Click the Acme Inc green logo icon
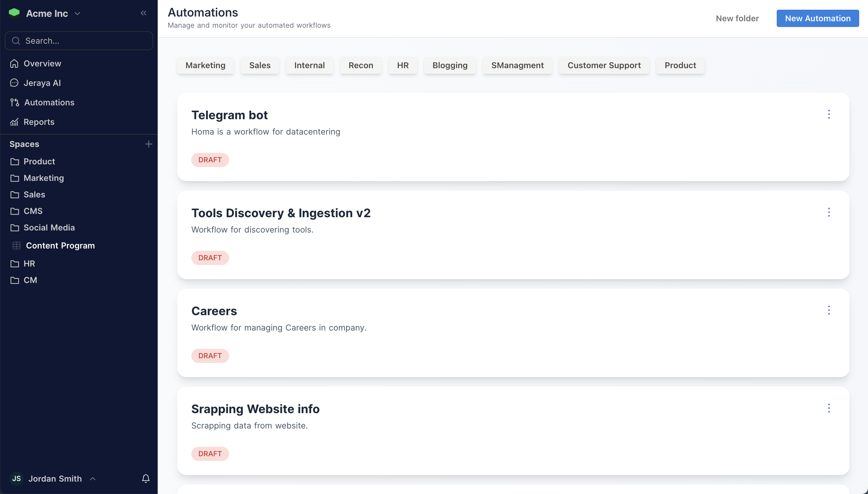The image size is (868, 494). tap(14, 13)
